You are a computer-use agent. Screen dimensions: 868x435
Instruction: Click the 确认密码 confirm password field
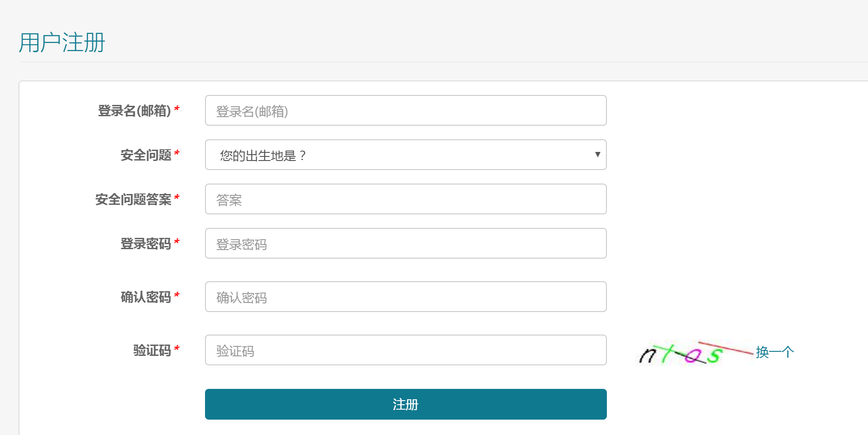click(405, 297)
